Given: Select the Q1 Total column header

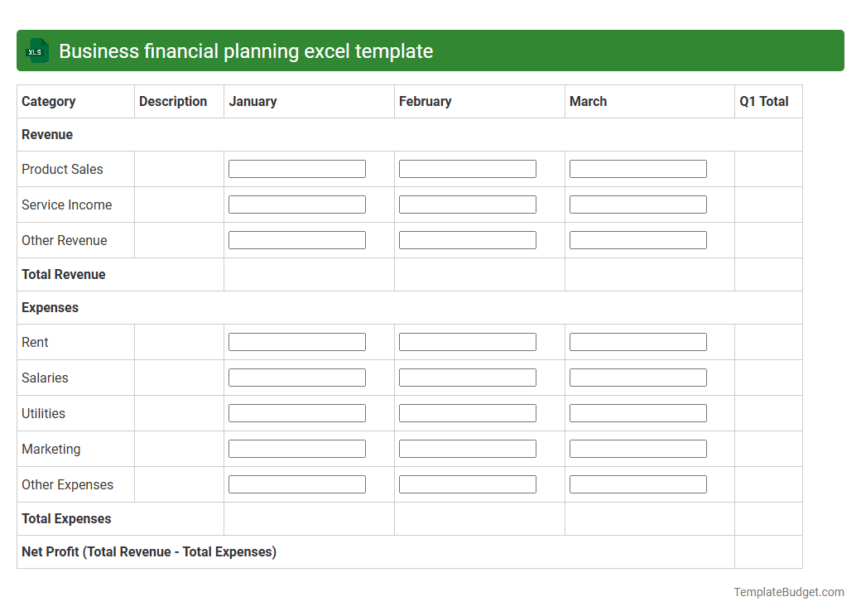Looking at the screenshot, I should pyautogui.click(x=762, y=101).
